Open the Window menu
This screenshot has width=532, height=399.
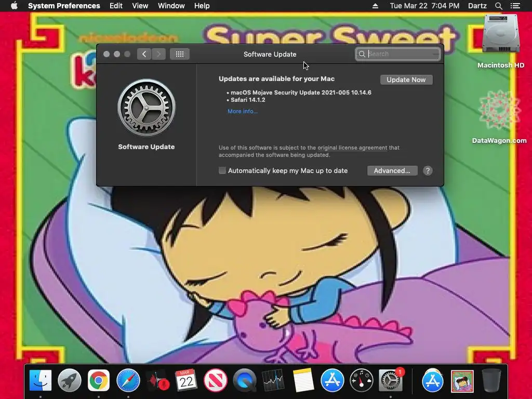click(x=171, y=6)
